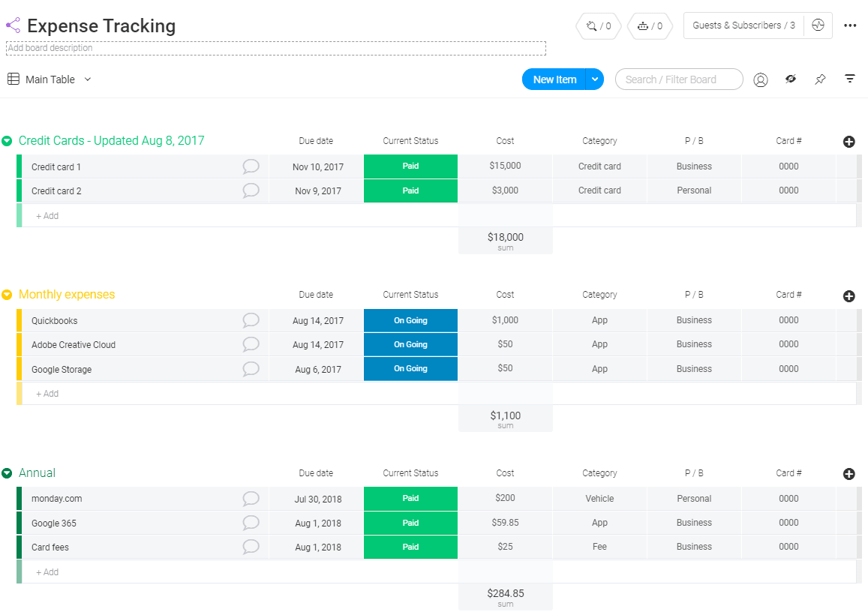Screen dimensions: 868x615
Task: Open the integrations counter icon
Action: [598, 25]
